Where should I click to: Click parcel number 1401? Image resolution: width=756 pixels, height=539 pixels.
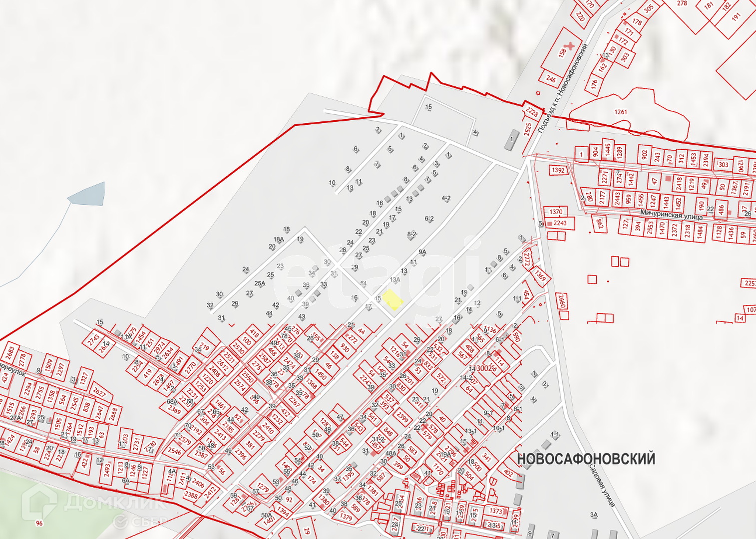coord(269,521)
